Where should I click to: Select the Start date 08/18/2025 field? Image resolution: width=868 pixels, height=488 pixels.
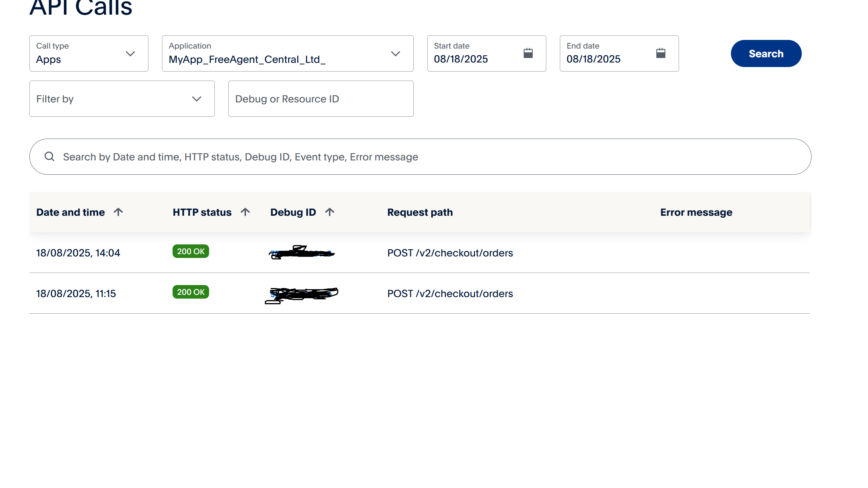coord(487,53)
